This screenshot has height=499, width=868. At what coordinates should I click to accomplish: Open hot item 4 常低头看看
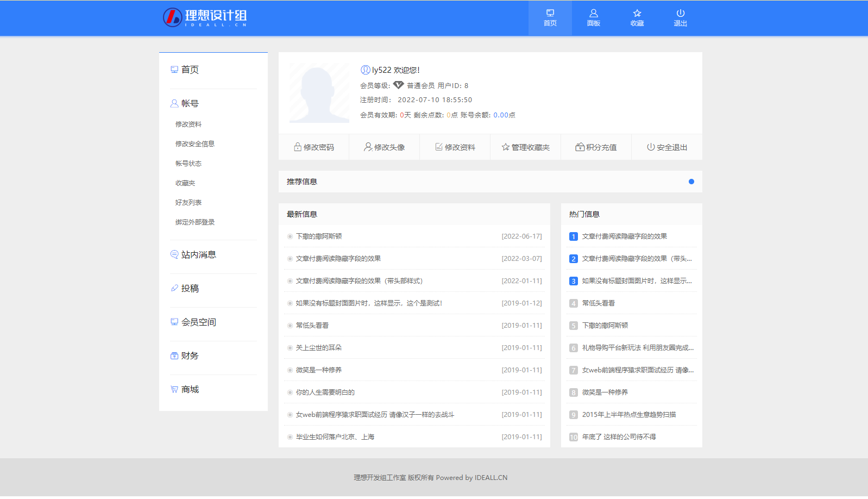[x=599, y=303]
